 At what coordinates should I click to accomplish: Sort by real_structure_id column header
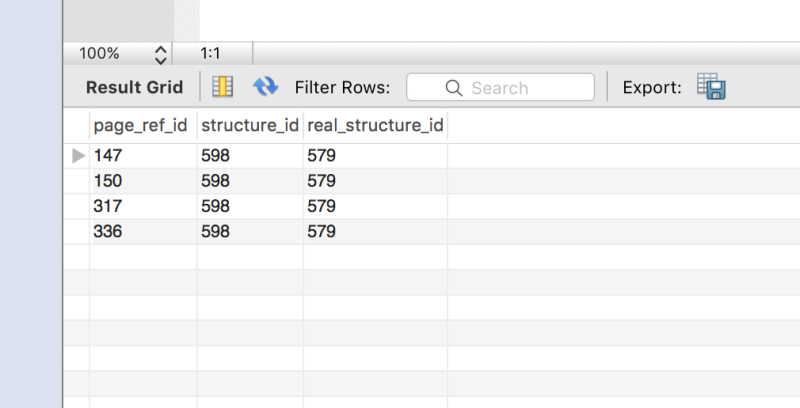tap(376, 125)
